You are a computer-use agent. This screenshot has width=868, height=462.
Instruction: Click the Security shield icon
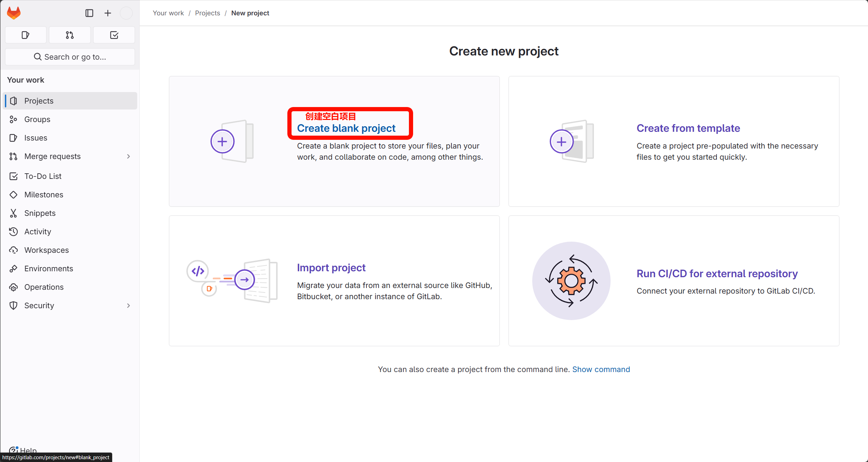14,305
